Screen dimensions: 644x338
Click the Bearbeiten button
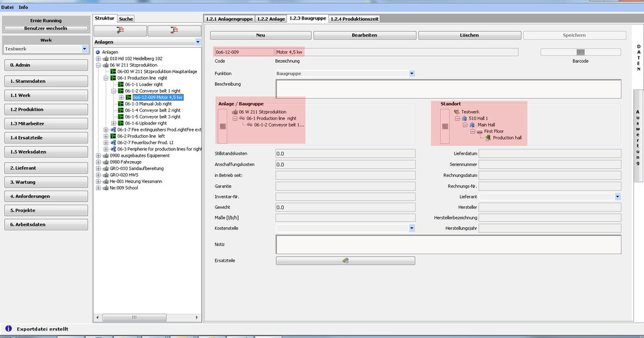pyautogui.click(x=365, y=35)
